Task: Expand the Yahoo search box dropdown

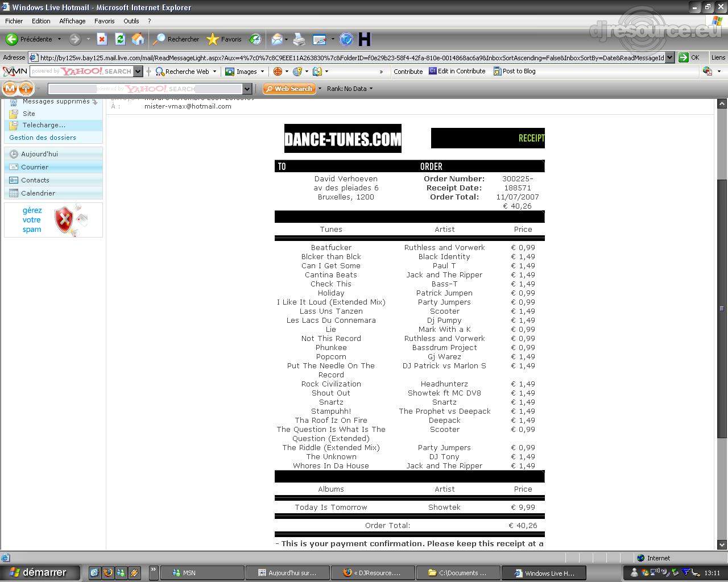Action: pyautogui.click(x=138, y=72)
